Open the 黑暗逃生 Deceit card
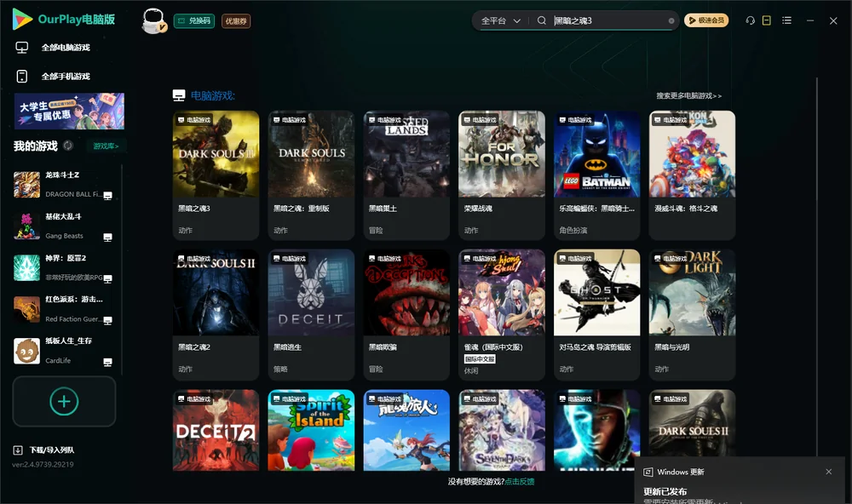This screenshot has width=852, height=504. pos(311,314)
